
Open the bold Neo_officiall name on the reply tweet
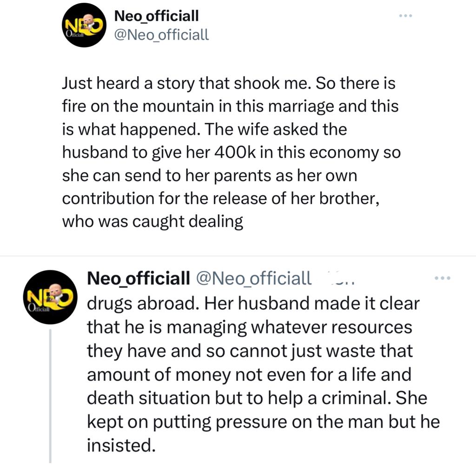(138, 278)
